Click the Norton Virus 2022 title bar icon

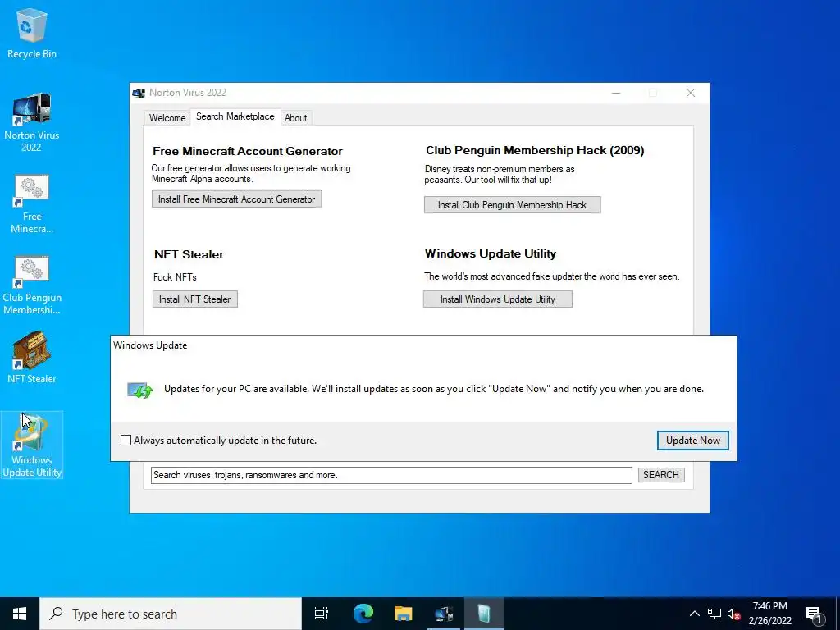click(x=139, y=94)
